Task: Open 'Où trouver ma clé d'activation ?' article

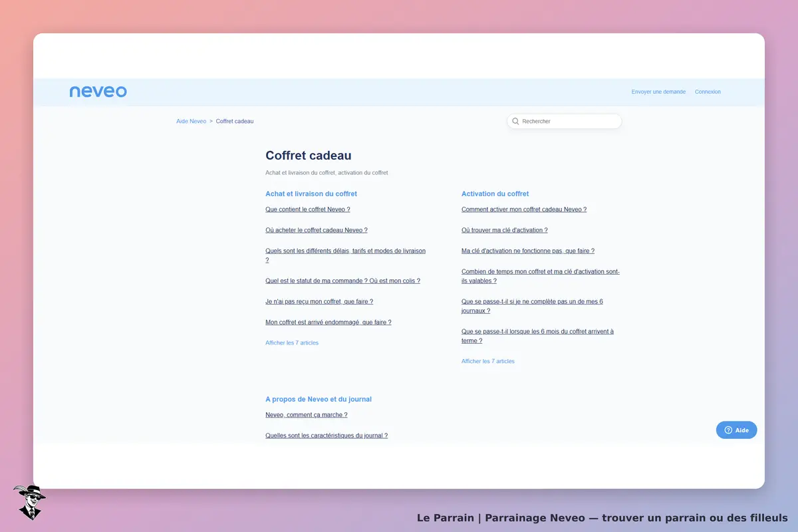Action: click(x=505, y=230)
